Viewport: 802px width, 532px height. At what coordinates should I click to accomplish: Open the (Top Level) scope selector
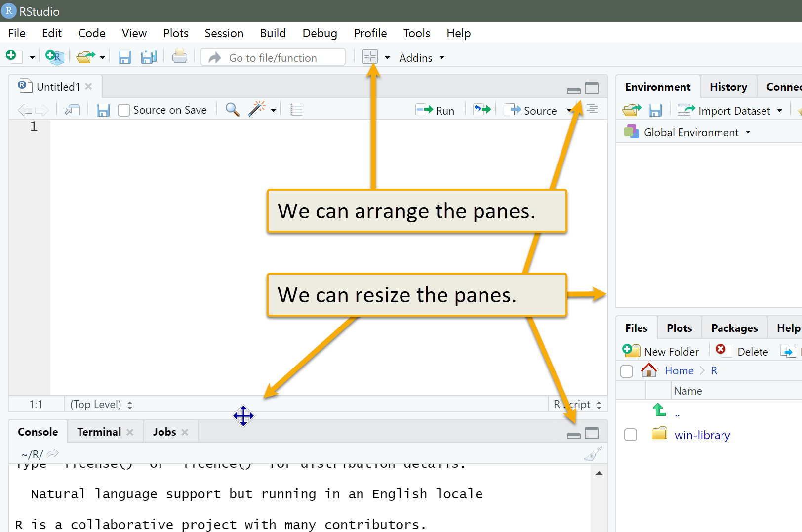[x=101, y=405]
